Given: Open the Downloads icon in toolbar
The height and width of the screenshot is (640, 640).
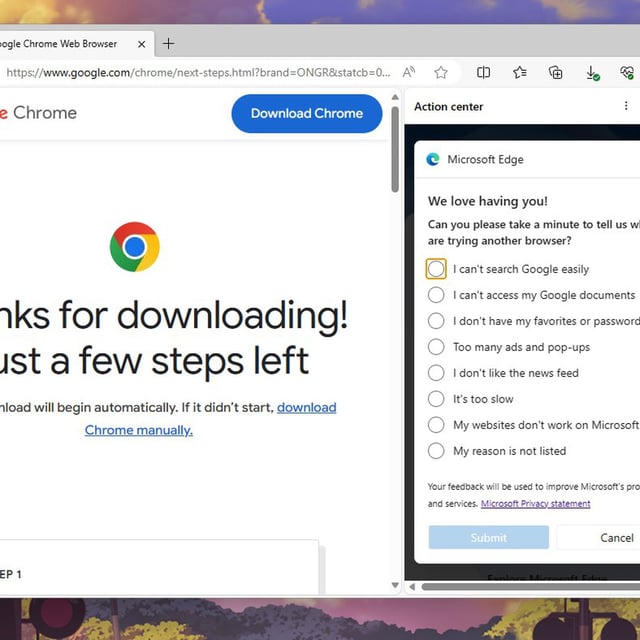Looking at the screenshot, I should 592,73.
